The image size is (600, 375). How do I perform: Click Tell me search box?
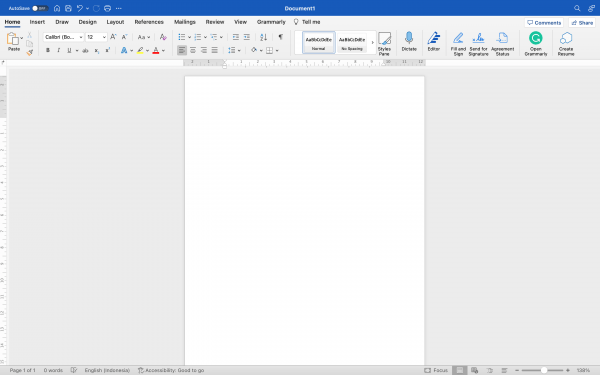[307, 22]
